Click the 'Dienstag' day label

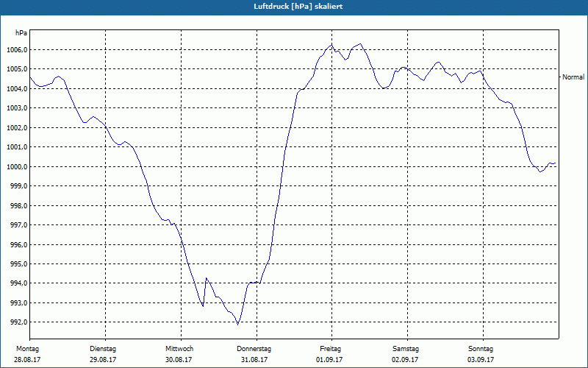coord(103,349)
